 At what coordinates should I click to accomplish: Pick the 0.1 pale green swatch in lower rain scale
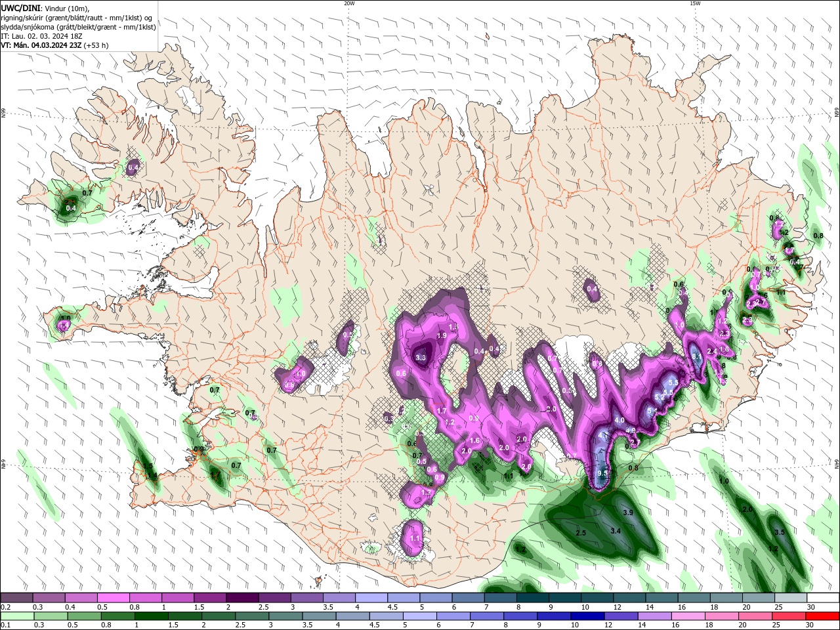point(16,616)
